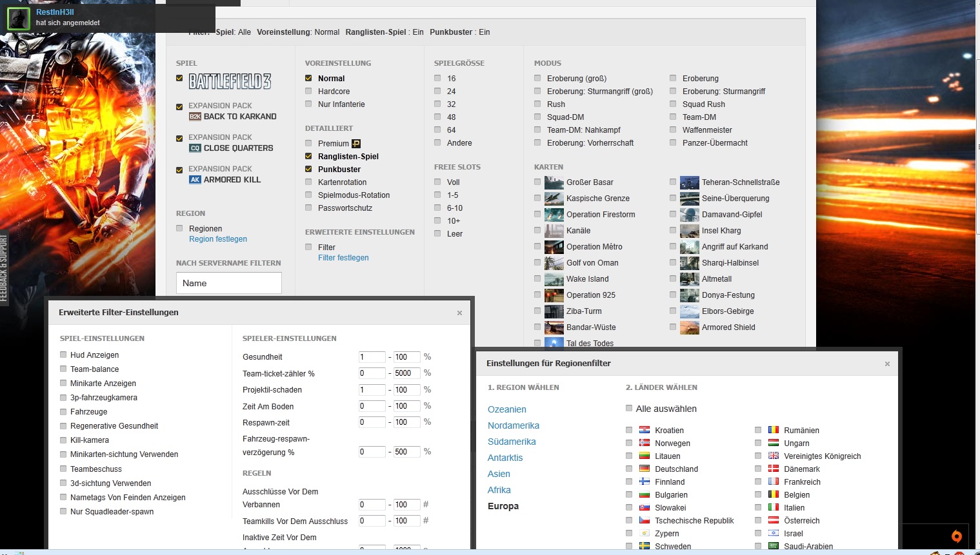This screenshot has width=980, height=555.
Task: Click the Armored Shield map thumbnail
Action: click(x=690, y=327)
